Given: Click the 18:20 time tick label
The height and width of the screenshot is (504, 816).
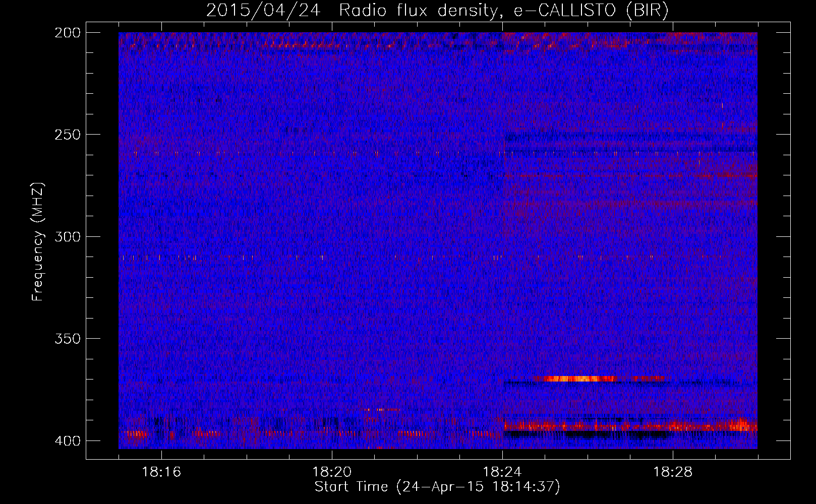Looking at the screenshot, I should tap(332, 472).
